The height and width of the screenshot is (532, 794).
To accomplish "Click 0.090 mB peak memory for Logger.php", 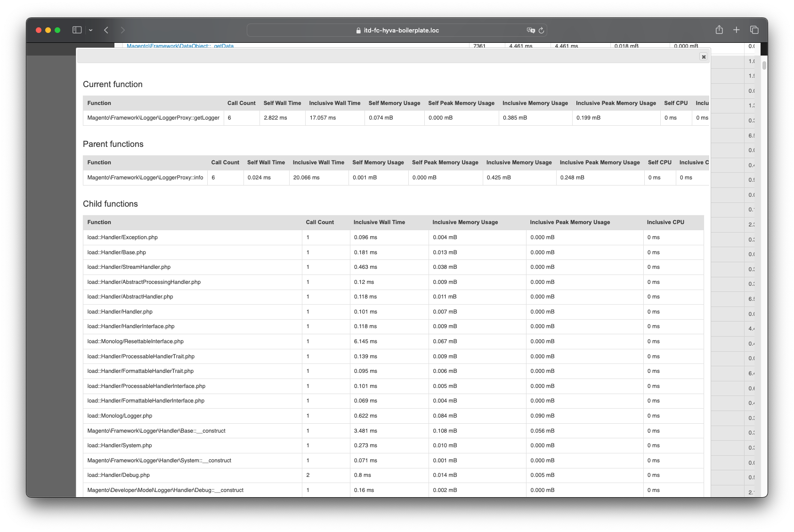I will point(542,416).
